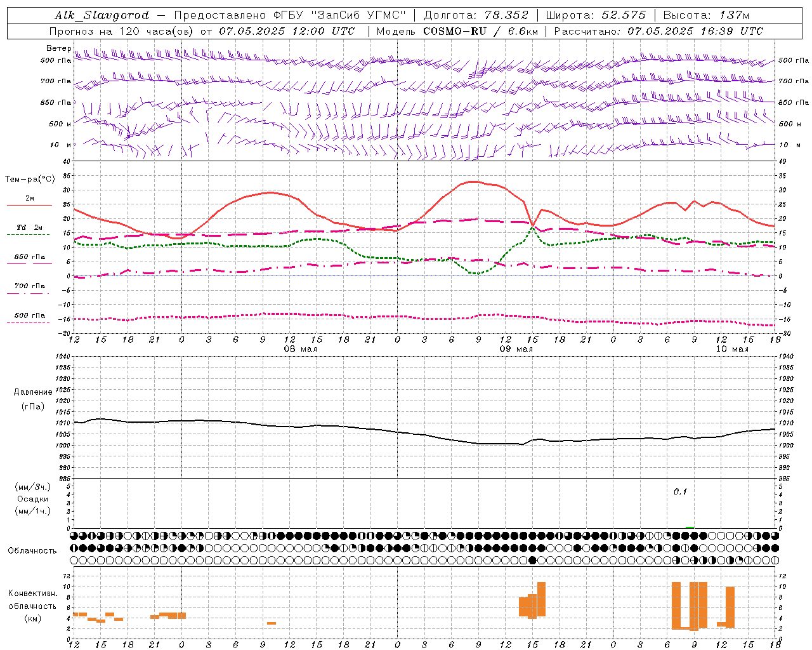Click the 'Конвективн.' convective label
The width and height of the screenshot is (812, 650).
pyautogui.click(x=33, y=594)
